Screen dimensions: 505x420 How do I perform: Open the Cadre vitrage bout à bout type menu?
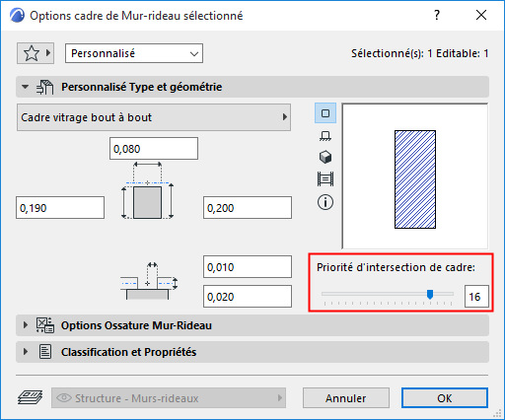(x=154, y=117)
